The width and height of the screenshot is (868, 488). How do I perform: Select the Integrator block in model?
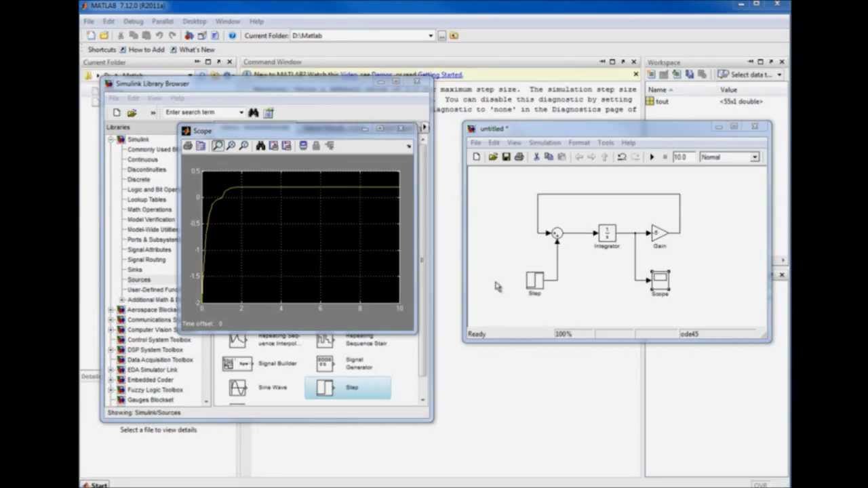(x=607, y=233)
